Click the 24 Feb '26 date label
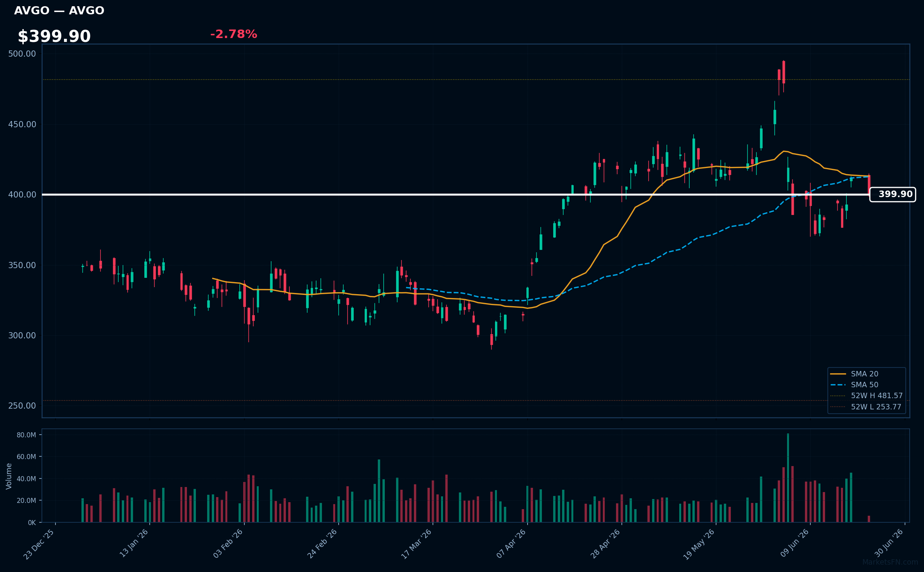This screenshot has width=924, height=572. (322, 544)
